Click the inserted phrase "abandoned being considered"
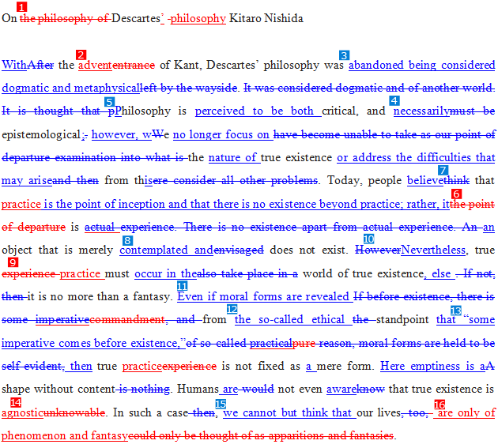 (422, 65)
